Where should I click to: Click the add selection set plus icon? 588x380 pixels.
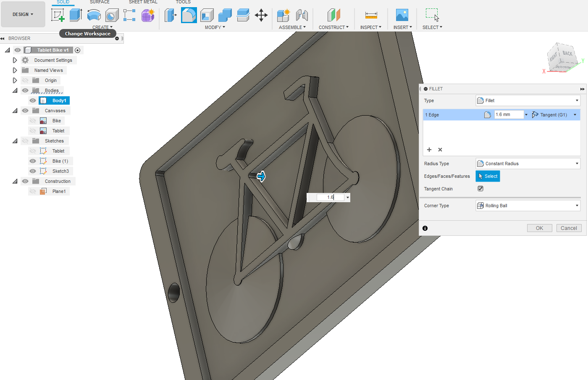point(429,150)
